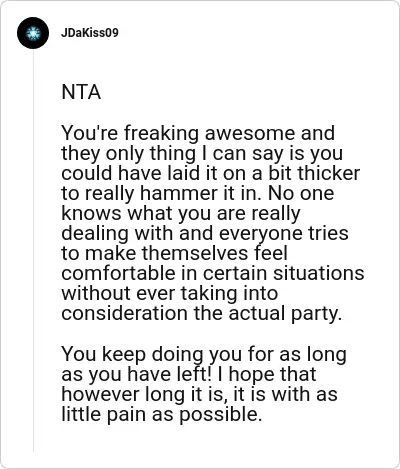Click the word "awesome" in the comment
The image size is (400, 469).
click(x=250, y=133)
